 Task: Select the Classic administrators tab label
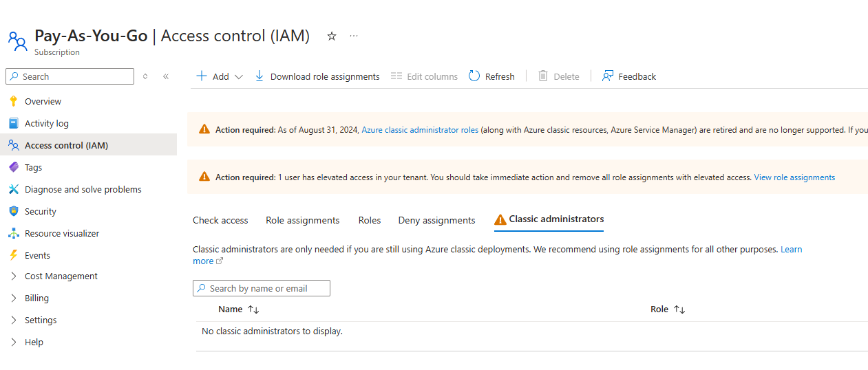[556, 219]
